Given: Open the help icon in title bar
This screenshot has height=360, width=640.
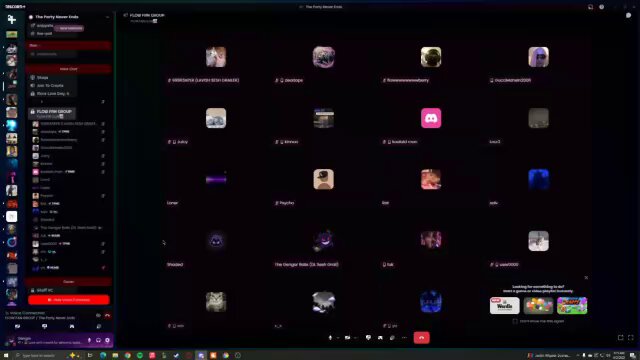Looking at the screenshot, I should tap(602, 7).
